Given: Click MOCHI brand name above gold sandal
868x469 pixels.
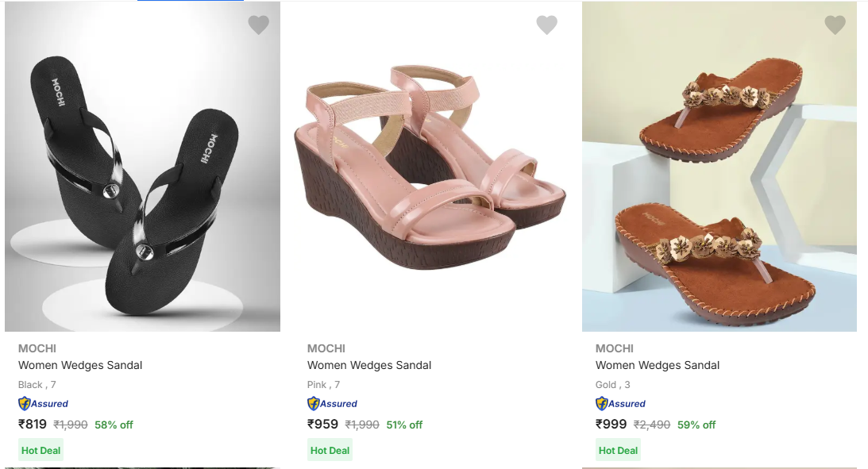Looking at the screenshot, I should (615, 348).
